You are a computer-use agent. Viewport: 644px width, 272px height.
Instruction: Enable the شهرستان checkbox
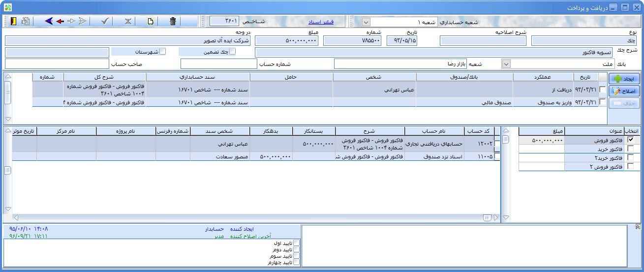pyautogui.click(x=163, y=51)
